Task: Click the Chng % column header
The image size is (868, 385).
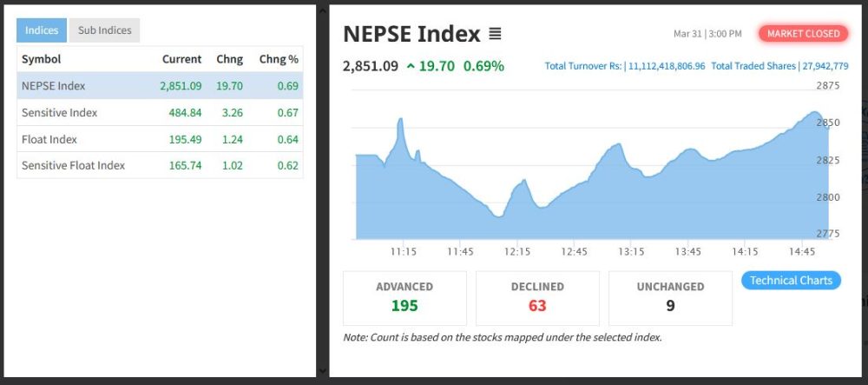Action: (279, 59)
